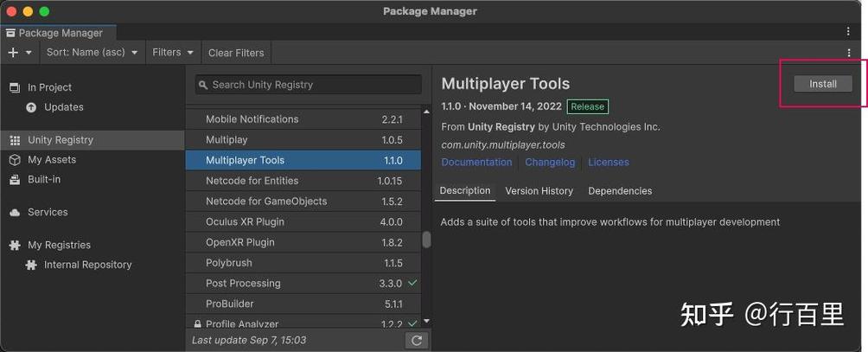Switch to the Description tab

point(465,191)
